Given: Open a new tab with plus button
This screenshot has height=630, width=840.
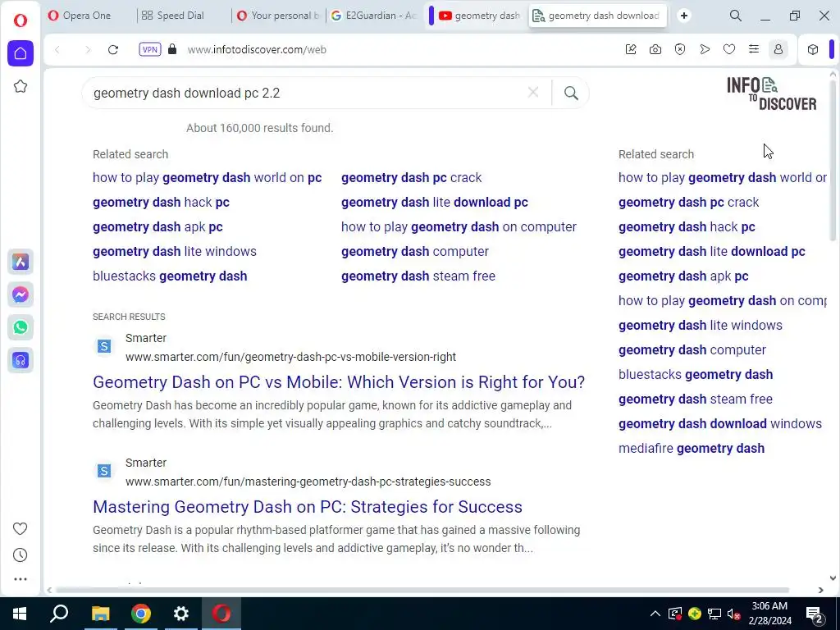Looking at the screenshot, I should 684,16.
